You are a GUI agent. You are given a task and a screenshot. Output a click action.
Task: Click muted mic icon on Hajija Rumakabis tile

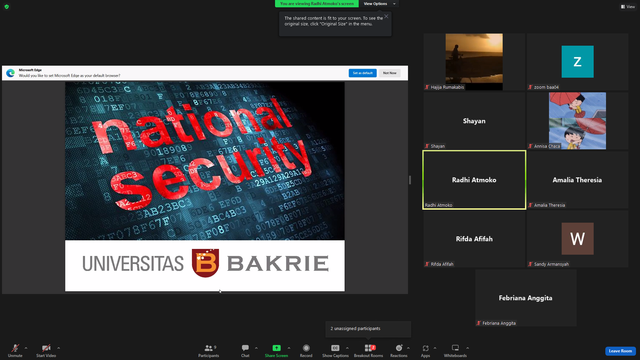click(x=427, y=87)
